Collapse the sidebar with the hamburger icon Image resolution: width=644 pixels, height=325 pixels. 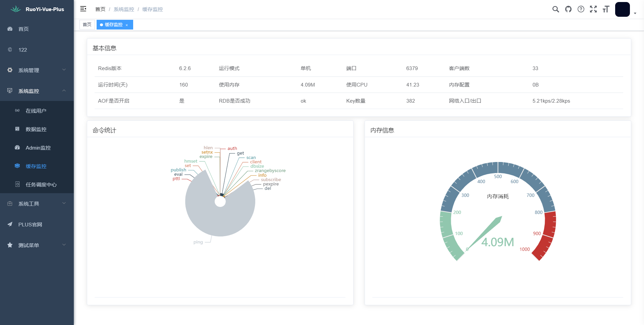[83, 9]
